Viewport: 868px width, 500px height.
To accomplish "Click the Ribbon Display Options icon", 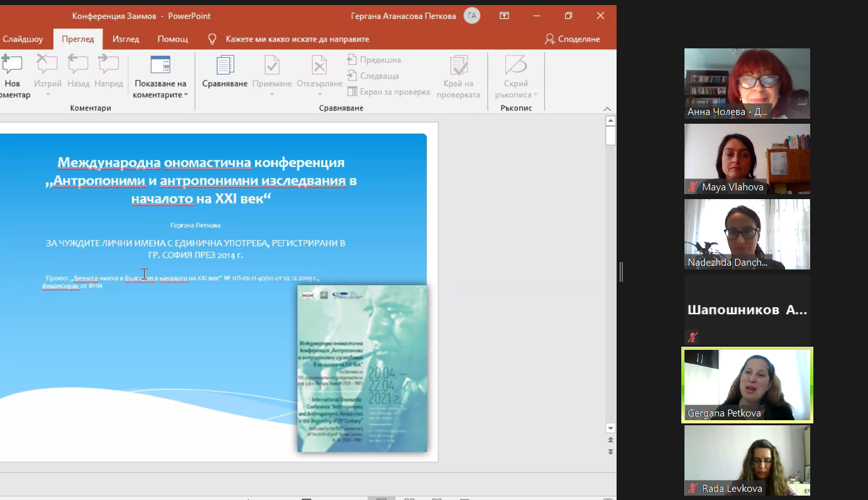I will [x=504, y=16].
